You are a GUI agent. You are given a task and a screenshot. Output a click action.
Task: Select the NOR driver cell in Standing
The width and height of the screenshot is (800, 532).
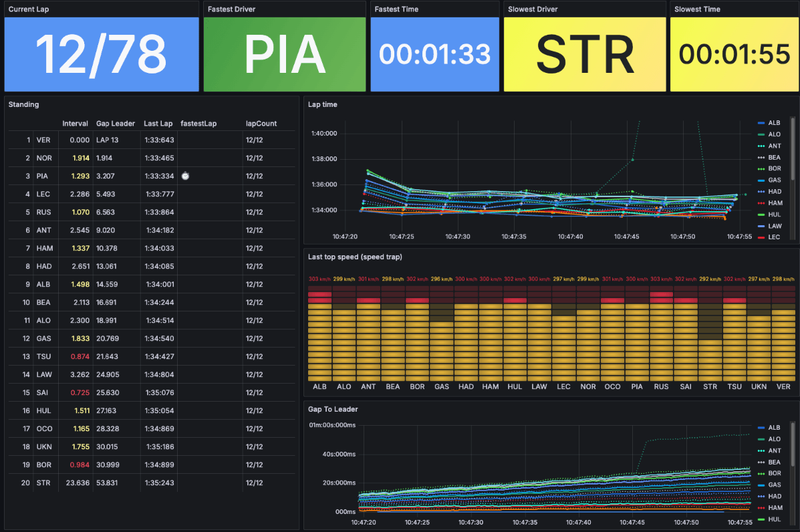(44, 158)
